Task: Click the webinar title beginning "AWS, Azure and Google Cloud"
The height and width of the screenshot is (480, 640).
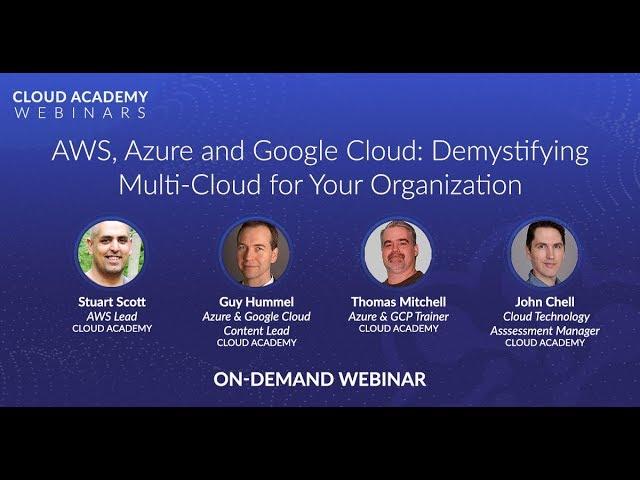Action: pos(320,168)
